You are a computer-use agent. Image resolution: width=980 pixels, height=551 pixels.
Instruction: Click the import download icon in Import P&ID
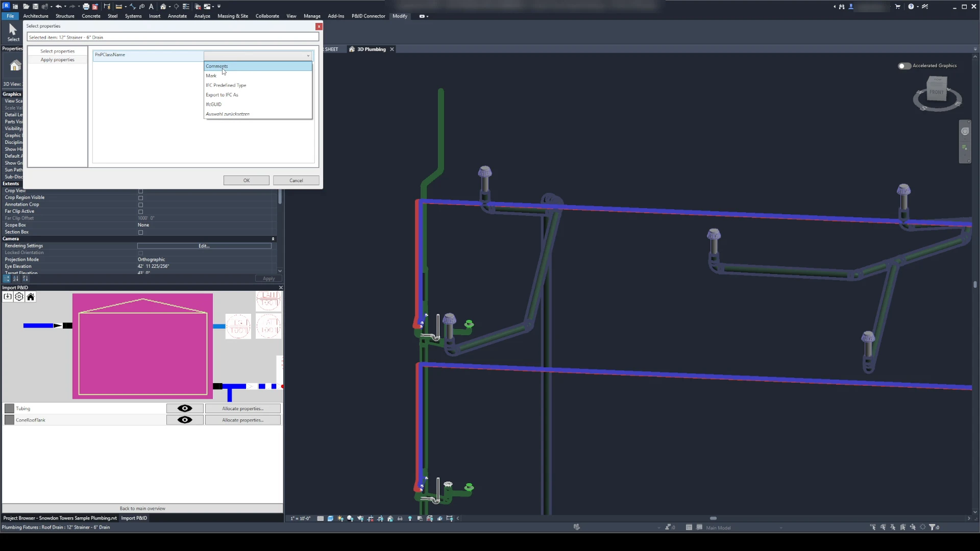[8, 297]
